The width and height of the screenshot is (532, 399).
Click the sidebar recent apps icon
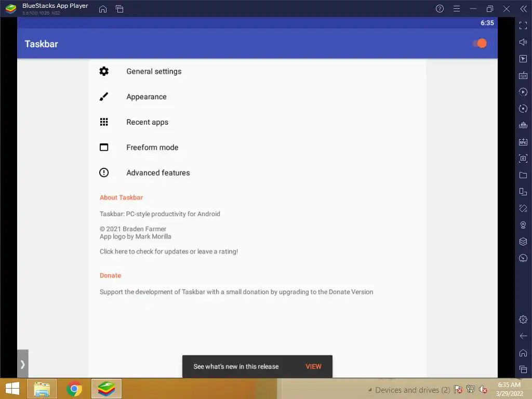coord(523,369)
